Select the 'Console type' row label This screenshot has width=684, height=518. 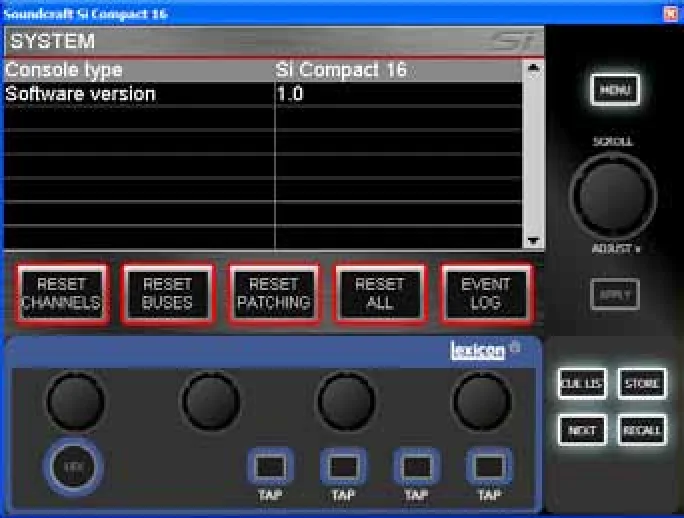click(64, 70)
